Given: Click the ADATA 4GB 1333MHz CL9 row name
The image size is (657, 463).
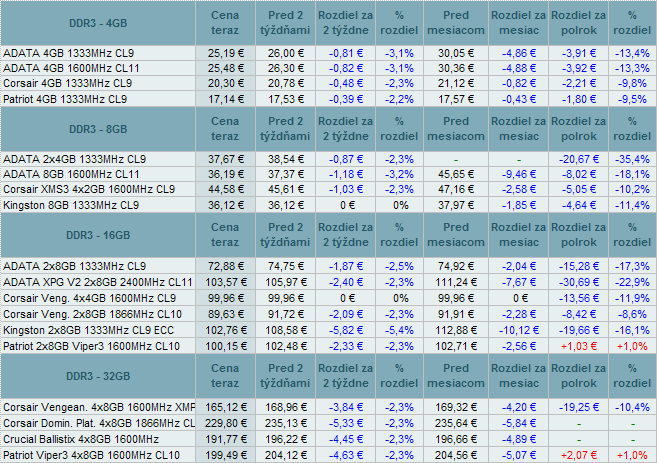Looking at the screenshot, I should [69, 53].
